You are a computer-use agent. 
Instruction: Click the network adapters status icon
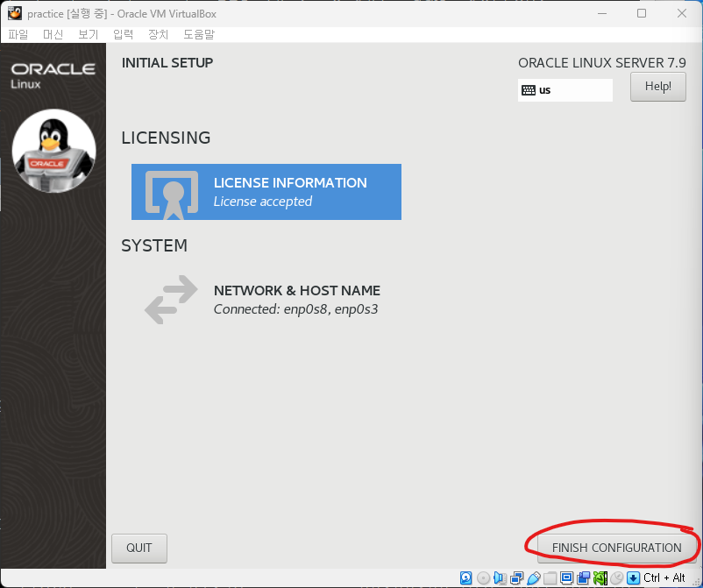516,577
